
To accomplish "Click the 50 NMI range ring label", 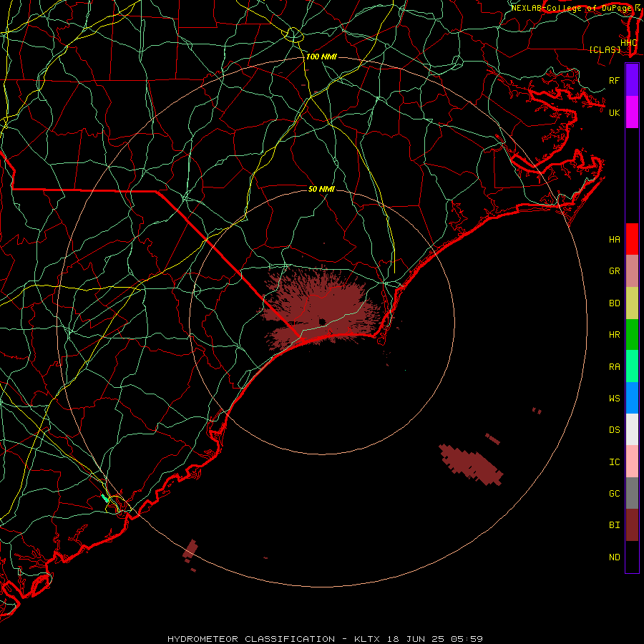I will [321, 189].
